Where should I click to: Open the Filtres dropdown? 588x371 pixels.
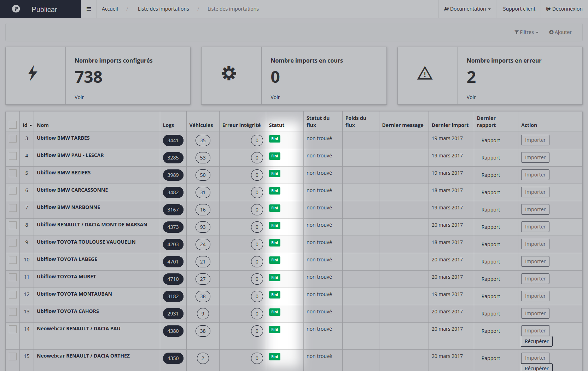(x=526, y=32)
